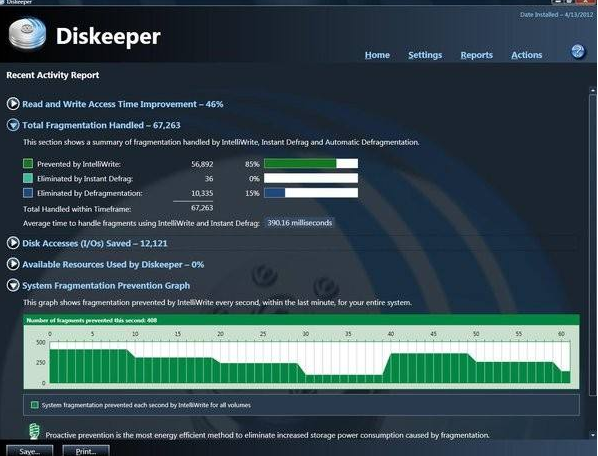Click the Total Fragmentation Handled – 67,263 heading
The image size is (598, 456).
click(101, 125)
